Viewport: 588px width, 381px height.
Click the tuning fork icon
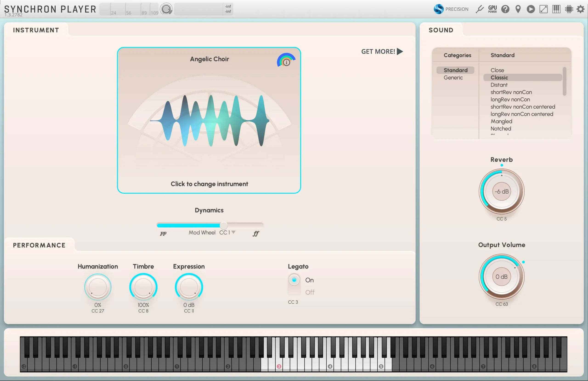[480, 9]
